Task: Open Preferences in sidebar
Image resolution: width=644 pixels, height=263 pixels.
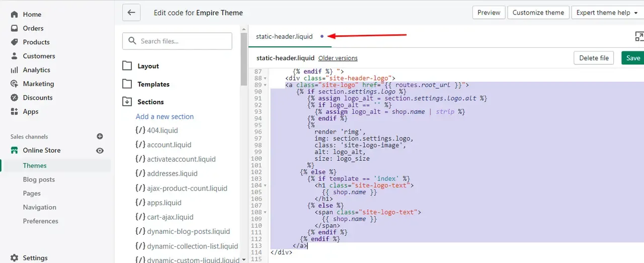Action: click(x=40, y=221)
